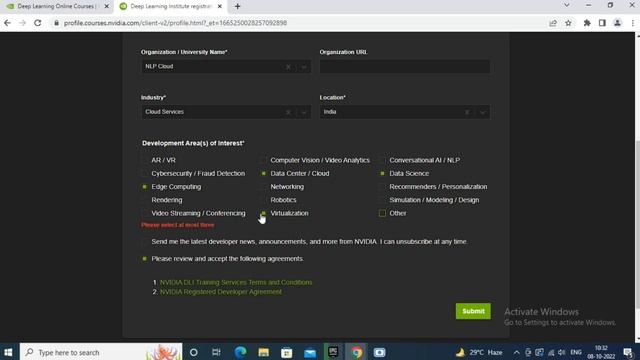640x360 pixels.
Task: Open the notification center icon
Action: tap(628, 352)
